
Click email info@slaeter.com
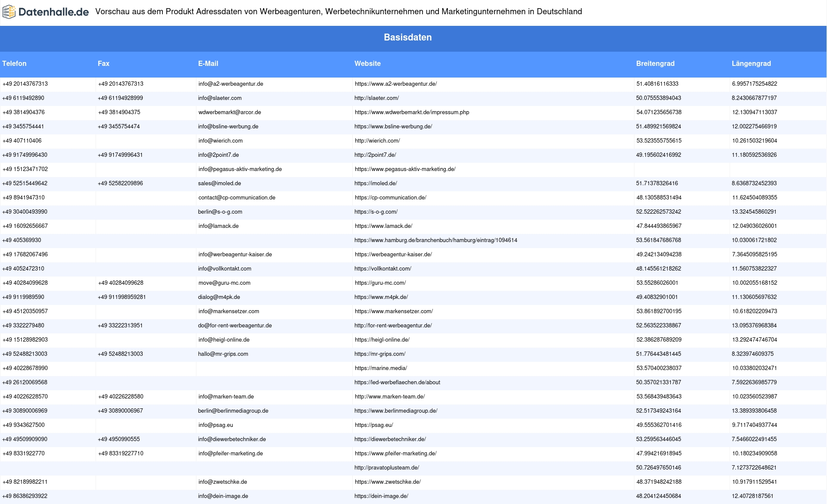220,98
